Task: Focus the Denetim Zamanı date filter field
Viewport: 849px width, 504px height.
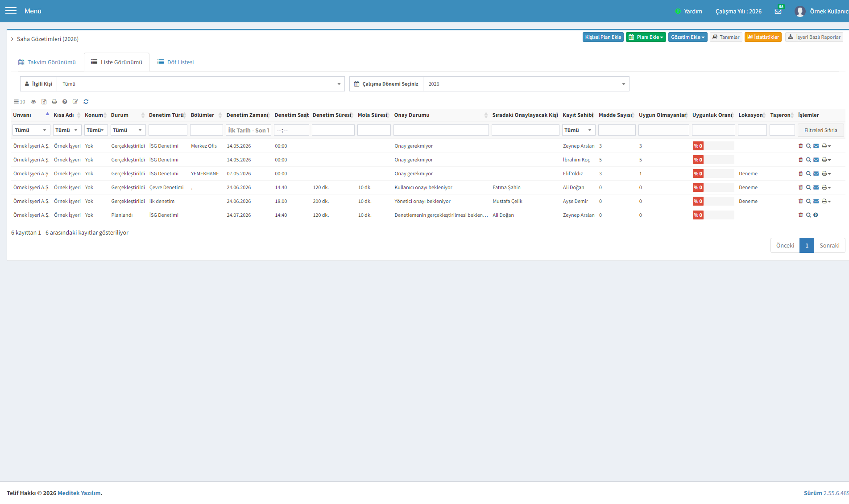Action: click(x=248, y=130)
